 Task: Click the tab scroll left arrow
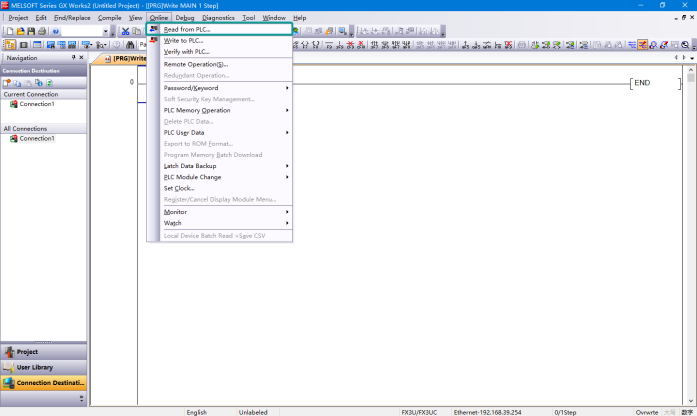pos(676,58)
